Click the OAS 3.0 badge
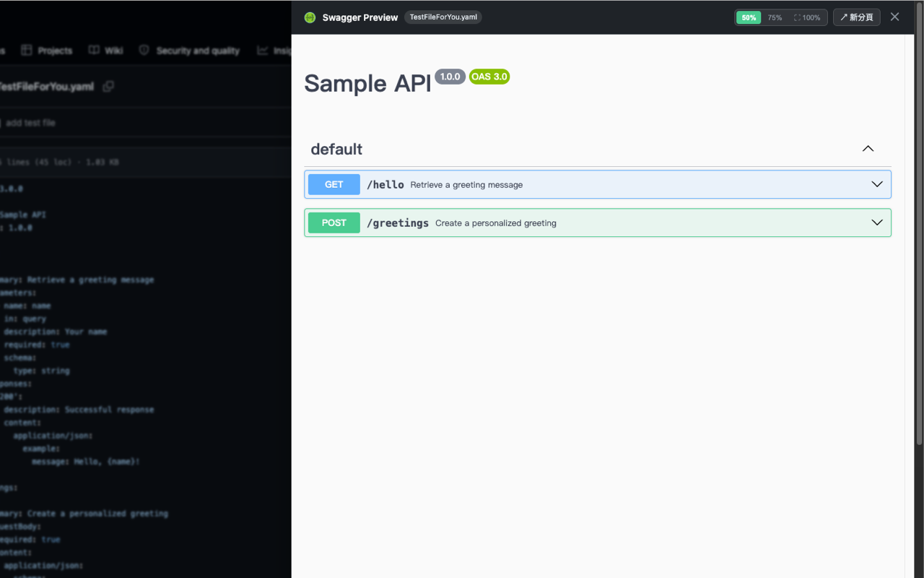Image resolution: width=924 pixels, height=578 pixels. pyautogui.click(x=489, y=77)
